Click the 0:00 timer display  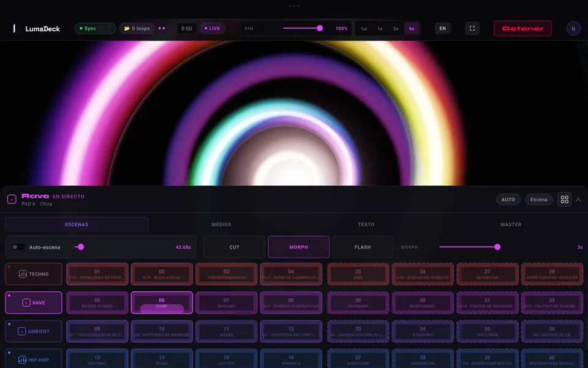186,29
